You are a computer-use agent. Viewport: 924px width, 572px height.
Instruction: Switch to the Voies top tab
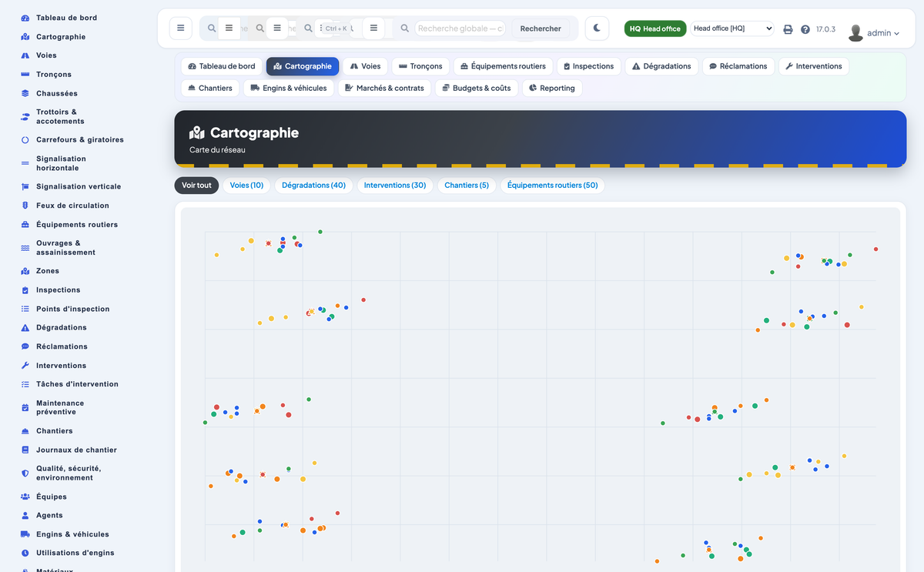pyautogui.click(x=366, y=66)
